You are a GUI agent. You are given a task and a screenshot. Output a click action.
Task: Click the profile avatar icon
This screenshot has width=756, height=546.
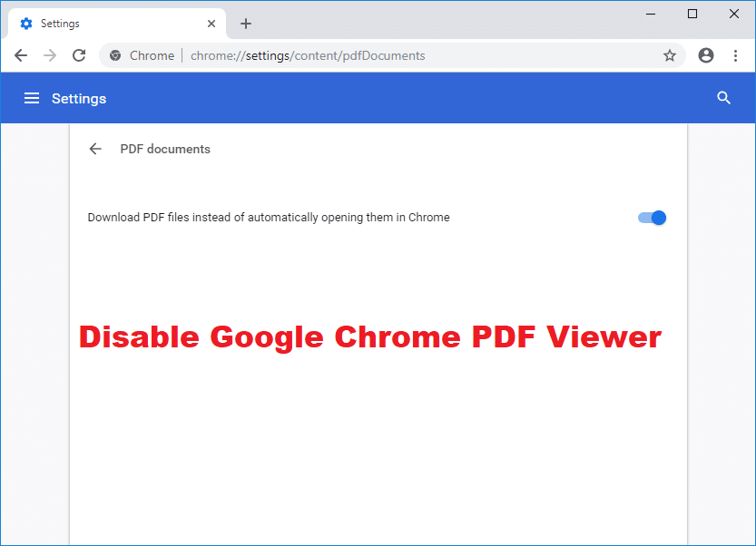(706, 55)
